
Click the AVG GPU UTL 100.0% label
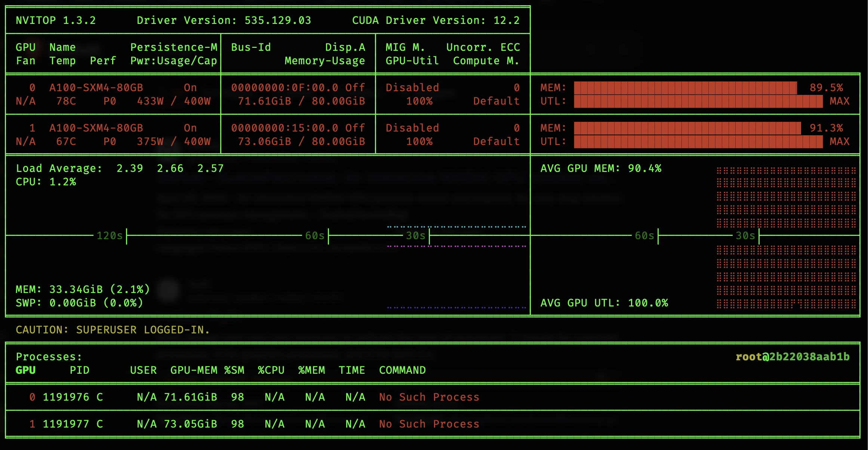pyautogui.click(x=604, y=303)
